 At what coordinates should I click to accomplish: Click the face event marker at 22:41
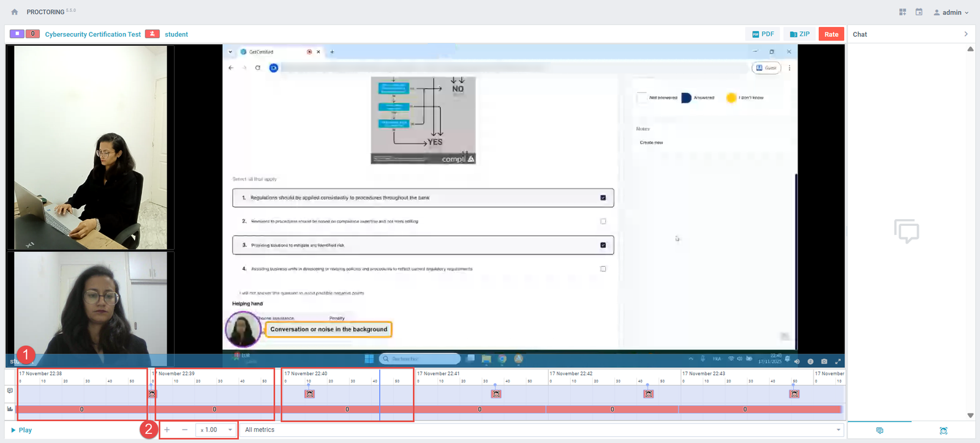[x=496, y=394]
